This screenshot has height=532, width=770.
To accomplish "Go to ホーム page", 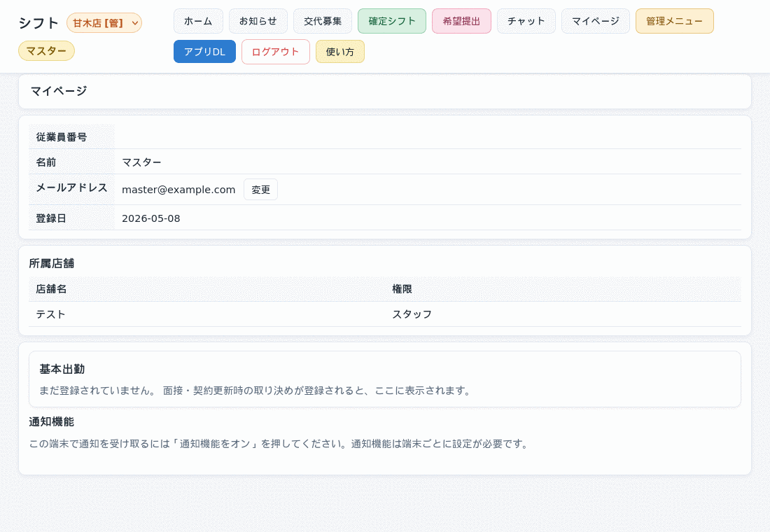I will point(198,21).
